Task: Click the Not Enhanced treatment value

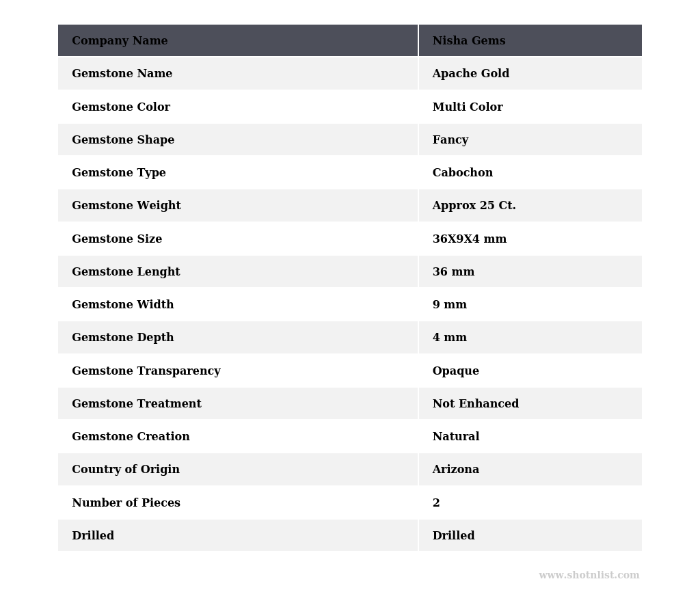Action: coord(475,404)
